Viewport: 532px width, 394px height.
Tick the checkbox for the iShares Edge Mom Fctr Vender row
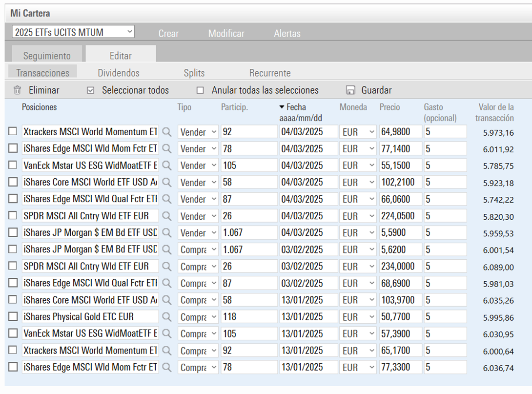pyautogui.click(x=13, y=148)
